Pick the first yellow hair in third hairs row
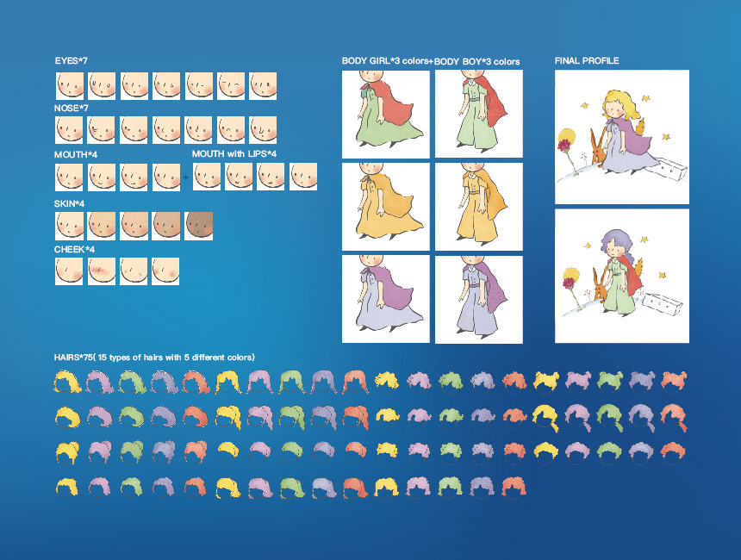 [x=67, y=452]
